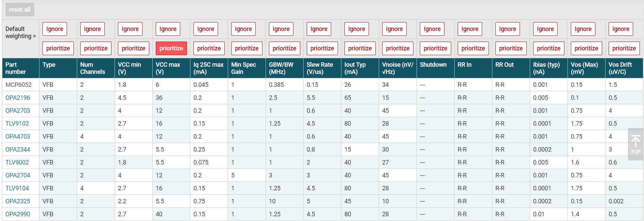The height and width of the screenshot is (221, 644).
Task: Open the OPA2196 part link
Action: click(18, 98)
